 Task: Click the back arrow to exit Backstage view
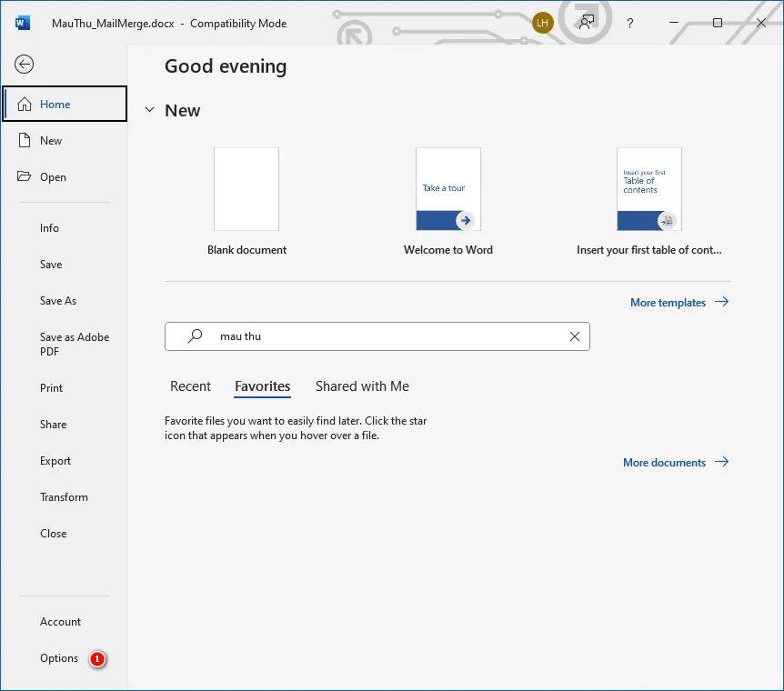click(24, 64)
